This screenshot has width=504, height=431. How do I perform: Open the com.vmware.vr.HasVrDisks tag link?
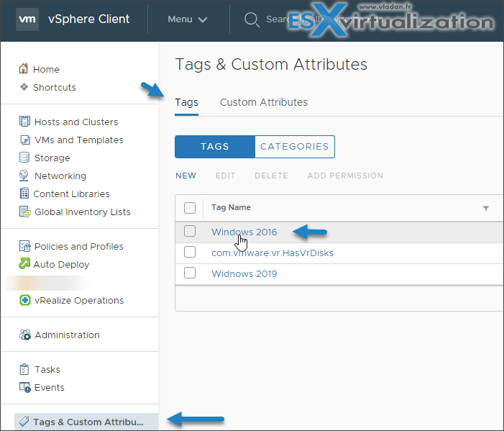tap(272, 253)
